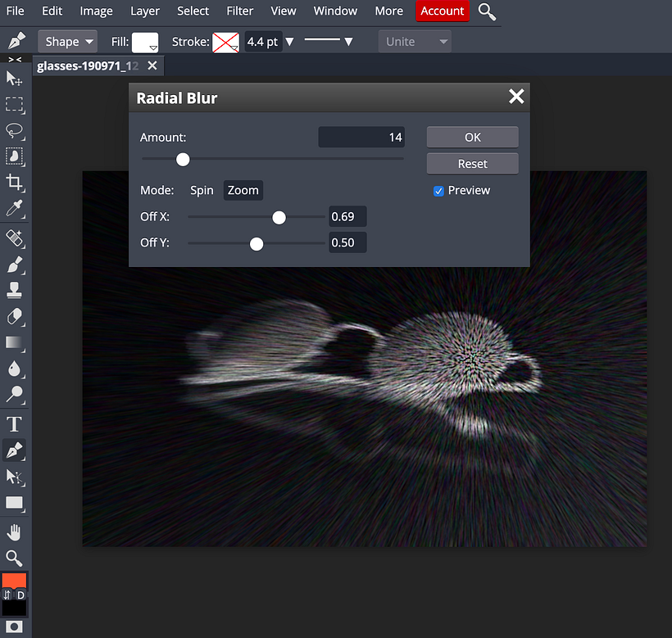The height and width of the screenshot is (638, 672).
Task: Select the Object Selection tool
Action: (x=14, y=156)
